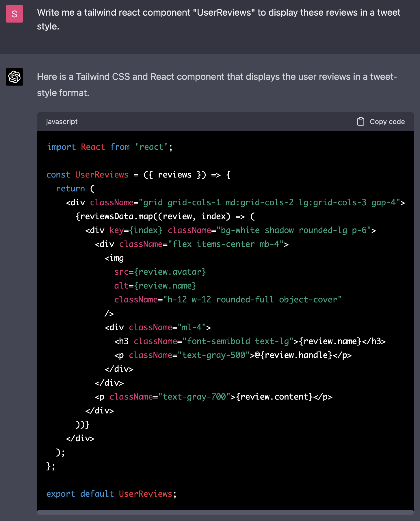Viewport: 420px width, 521px height.
Task: Click the line "import React from 'react';"
Action: click(110, 147)
